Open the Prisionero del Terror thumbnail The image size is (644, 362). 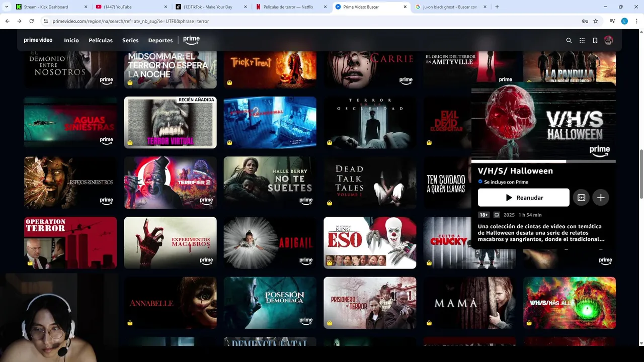[370, 303]
